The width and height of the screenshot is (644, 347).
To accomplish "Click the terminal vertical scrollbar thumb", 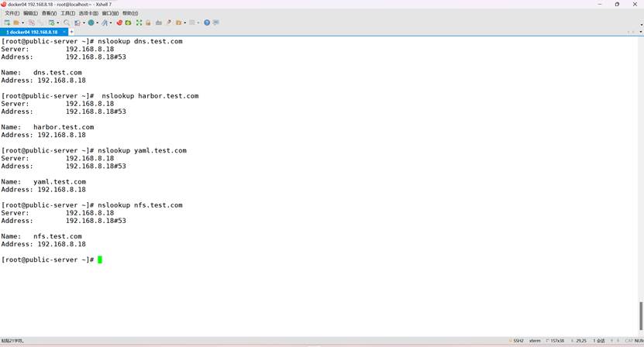I will tap(641, 316).
